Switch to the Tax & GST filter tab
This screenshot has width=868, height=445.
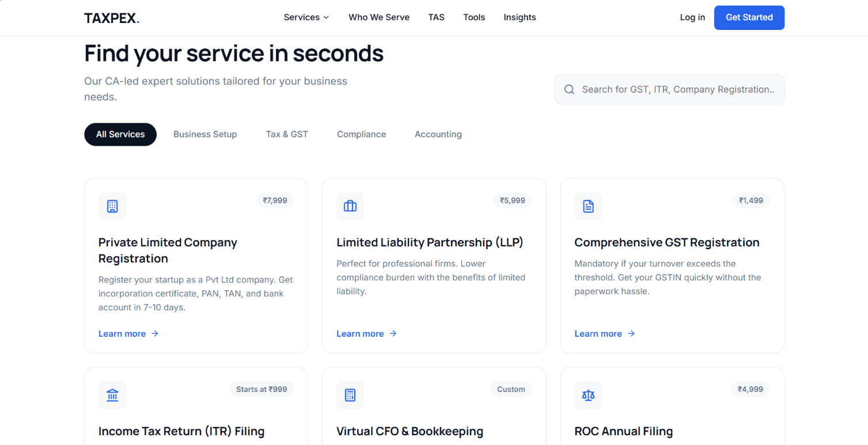pos(287,134)
